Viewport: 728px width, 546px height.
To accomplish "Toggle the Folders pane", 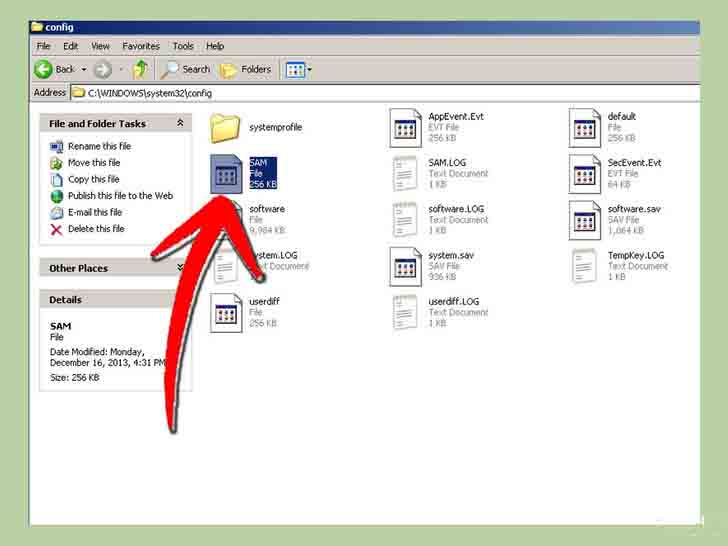I will click(x=246, y=70).
